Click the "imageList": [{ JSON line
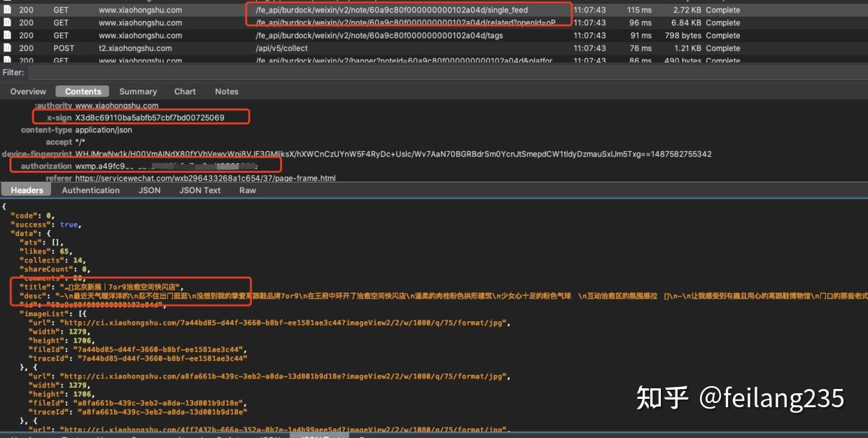The image size is (868, 438). click(52, 313)
